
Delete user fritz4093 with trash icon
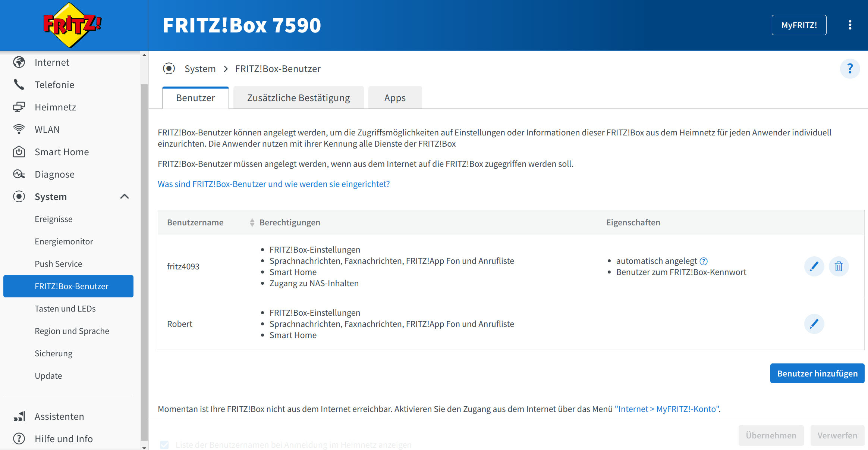pyautogui.click(x=839, y=266)
